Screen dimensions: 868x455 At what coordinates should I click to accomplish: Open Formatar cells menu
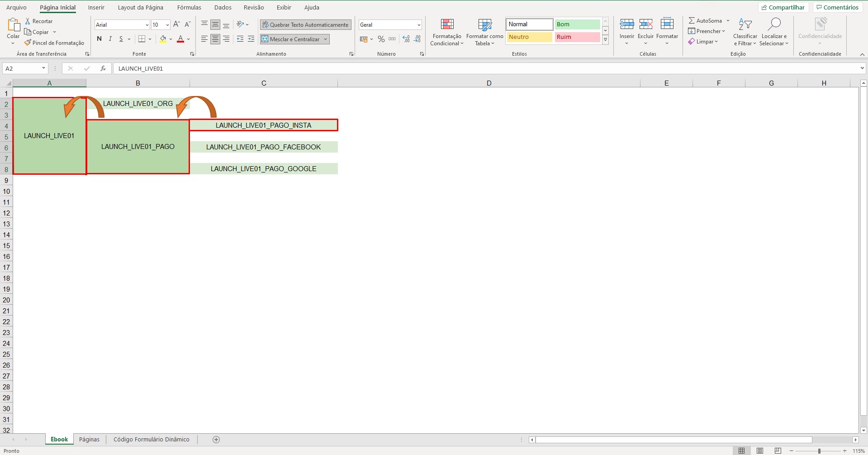667,32
